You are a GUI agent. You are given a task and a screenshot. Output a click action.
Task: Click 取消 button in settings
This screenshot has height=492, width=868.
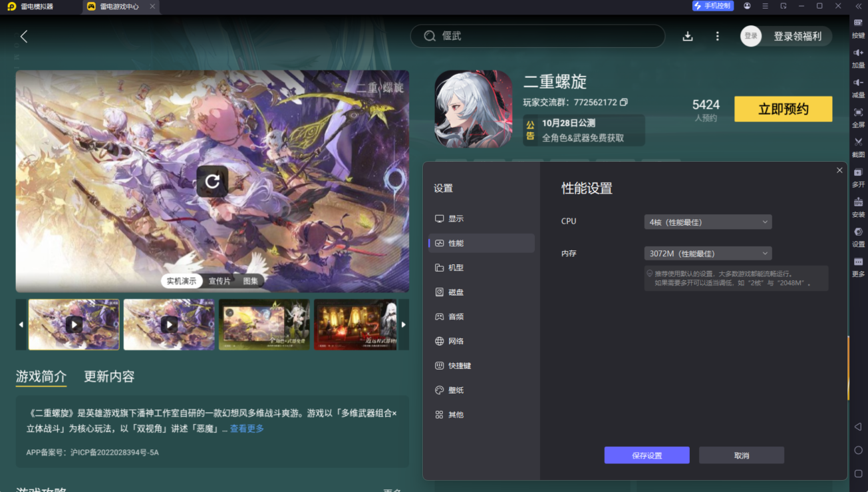(x=742, y=455)
